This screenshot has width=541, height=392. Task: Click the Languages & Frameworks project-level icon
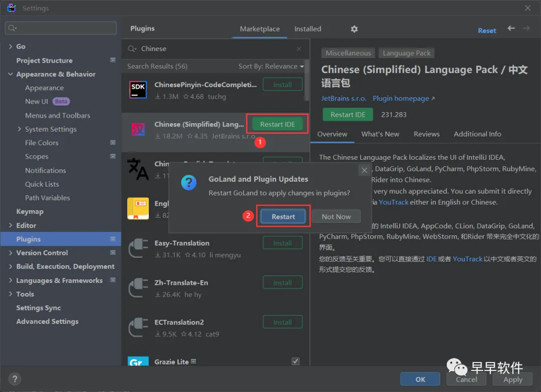pyautogui.click(x=113, y=280)
